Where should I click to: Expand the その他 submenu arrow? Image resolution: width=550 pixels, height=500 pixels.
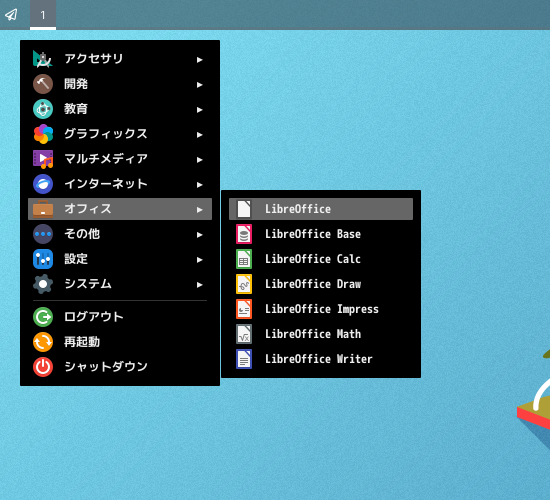point(200,235)
